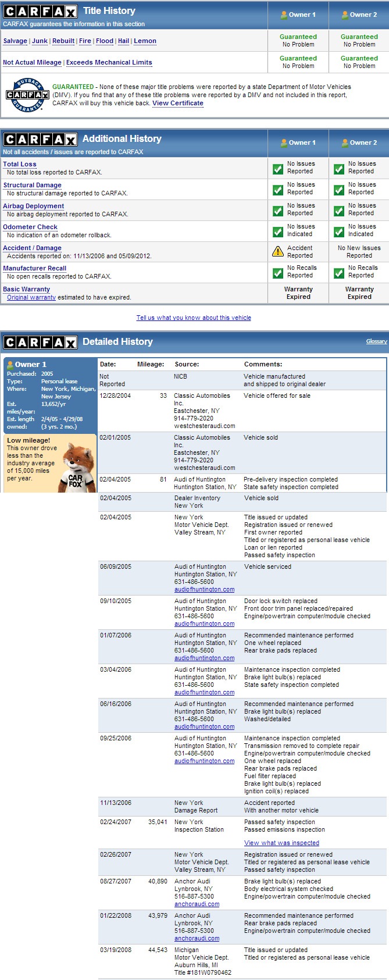Open the Rebuilt title problem link
This screenshot has height=980, width=389.
point(63,41)
